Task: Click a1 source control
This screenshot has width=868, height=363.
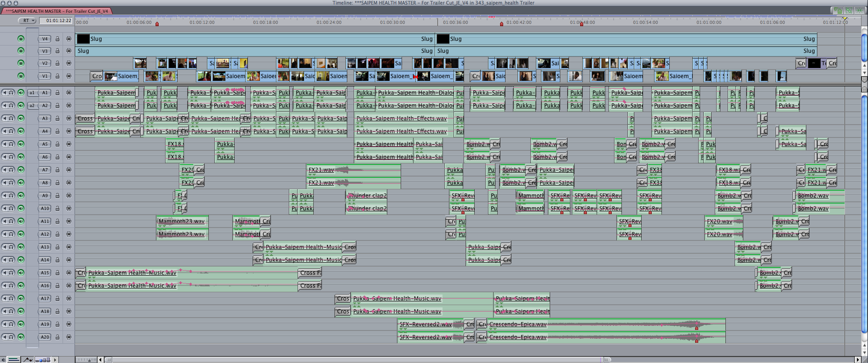Action: pos(32,93)
